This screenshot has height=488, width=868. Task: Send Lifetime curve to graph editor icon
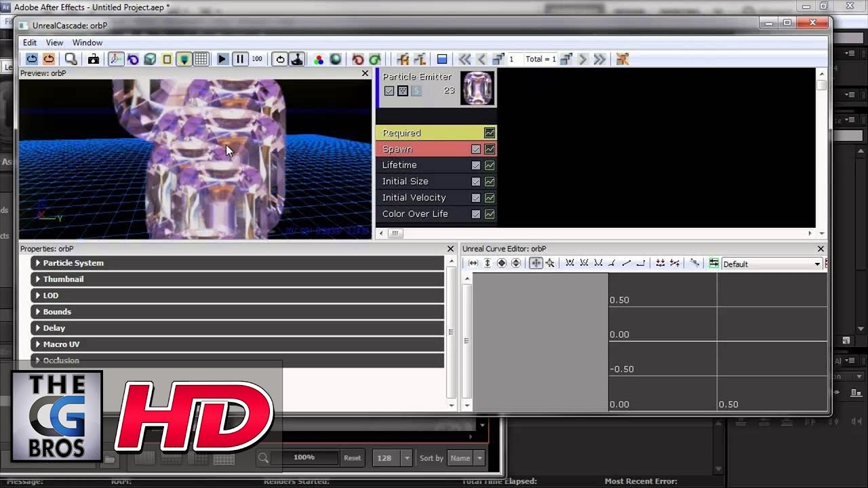coord(490,165)
